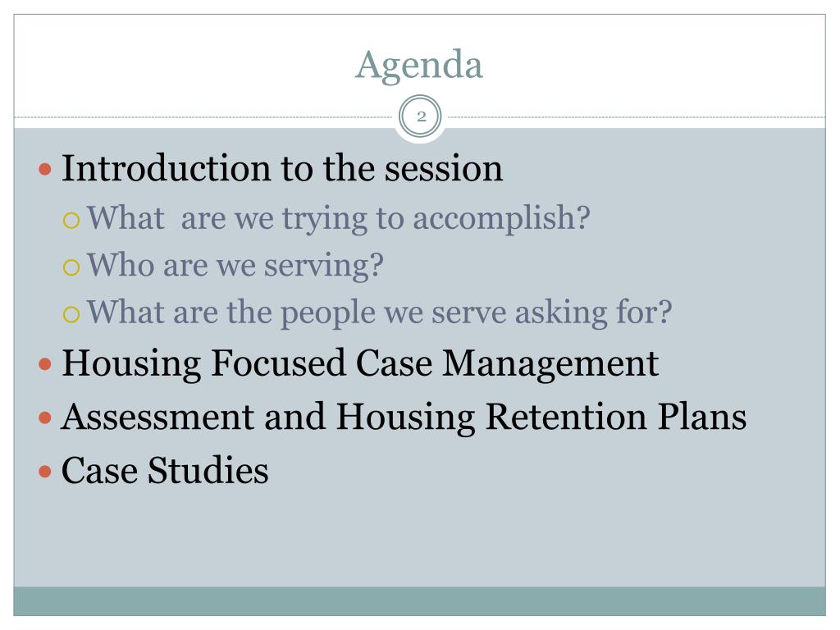This screenshot has height=630, width=840.
Task: Click orange bullet before Housing Focused Case Management
Action: click(46, 365)
